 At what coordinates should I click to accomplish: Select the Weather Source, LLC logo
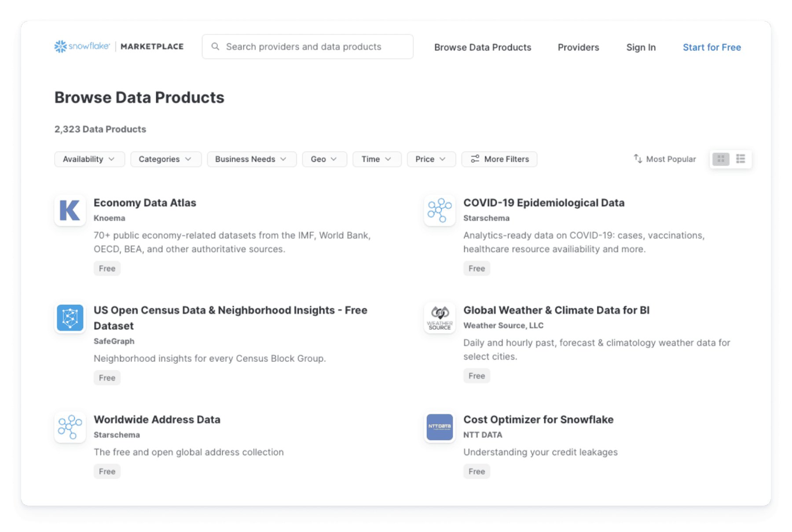pyautogui.click(x=439, y=318)
